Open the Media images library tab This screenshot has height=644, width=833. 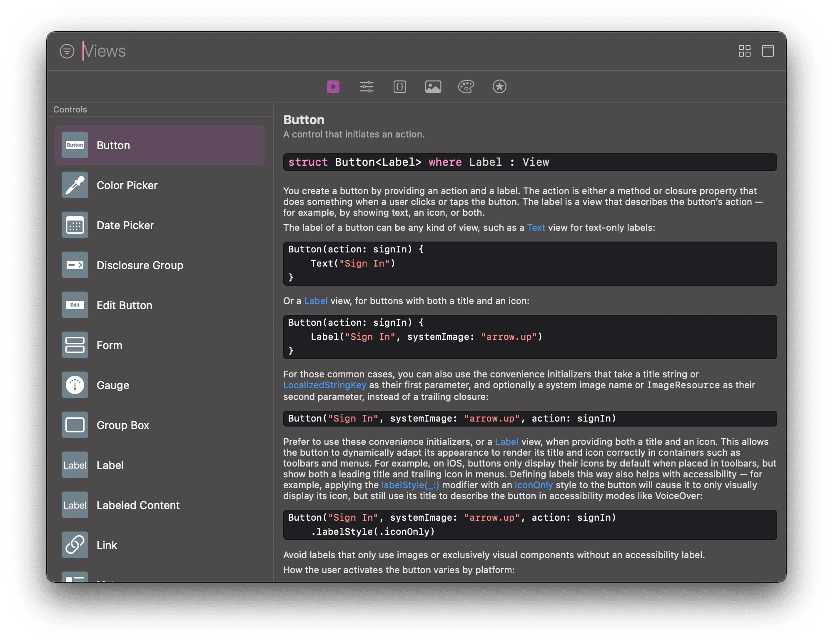(x=433, y=87)
